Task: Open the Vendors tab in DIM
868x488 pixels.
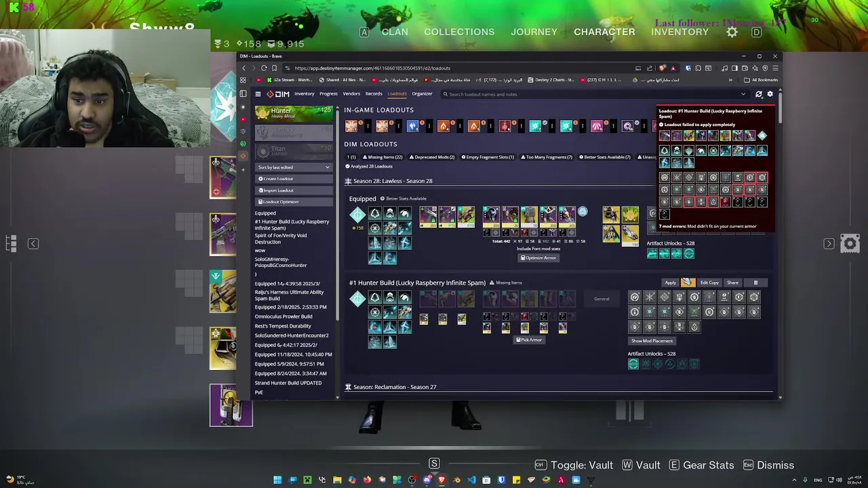Action: tap(351, 94)
